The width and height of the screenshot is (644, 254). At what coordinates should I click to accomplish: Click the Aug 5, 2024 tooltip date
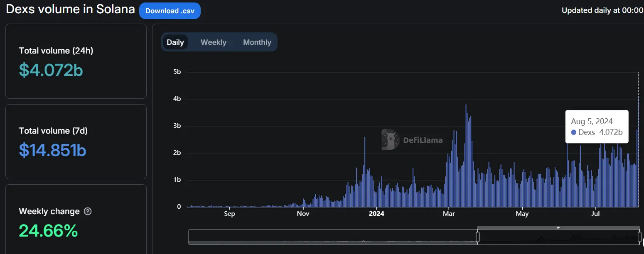[592, 122]
